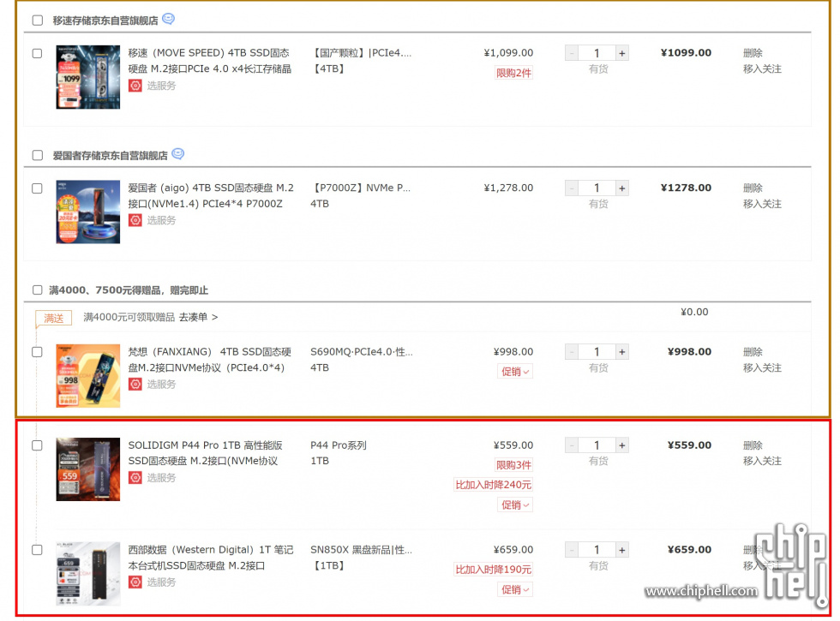Click quantity field for SOLIDIGM P44 Pro
This screenshot has width=840, height=621.
[x=597, y=445]
